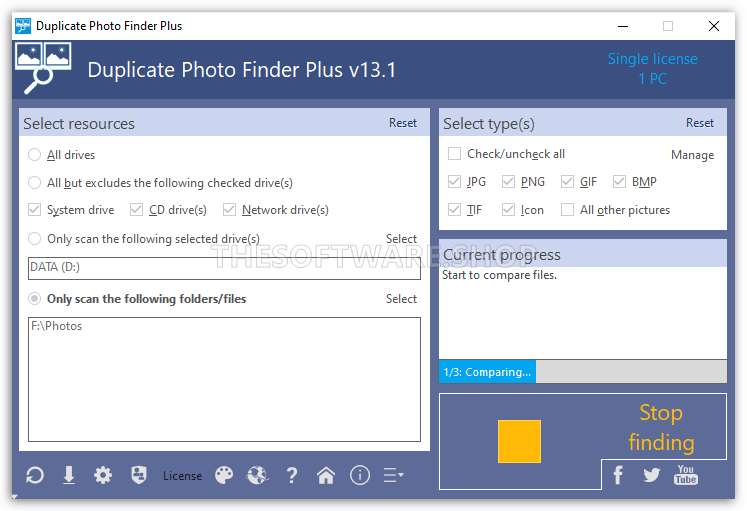
Task: Click the DATA (D:) drive field
Action: pos(224,268)
